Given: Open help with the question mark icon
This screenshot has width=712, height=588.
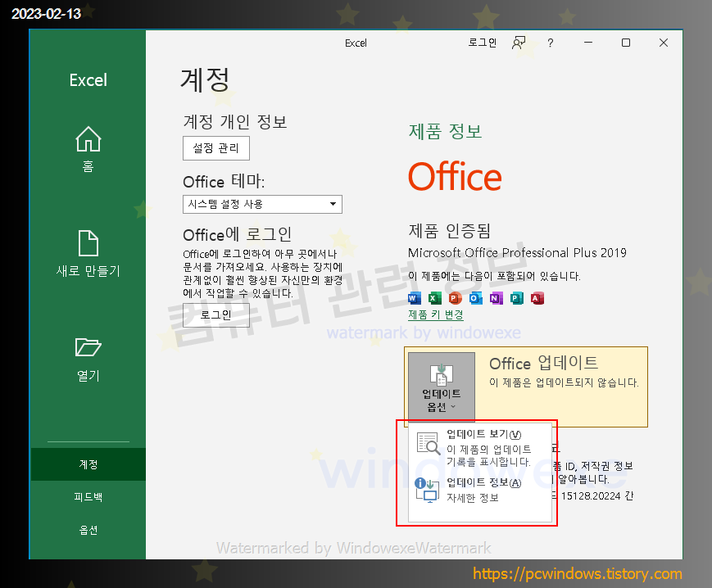Looking at the screenshot, I should pyautogui.click(x=551, y=43).
